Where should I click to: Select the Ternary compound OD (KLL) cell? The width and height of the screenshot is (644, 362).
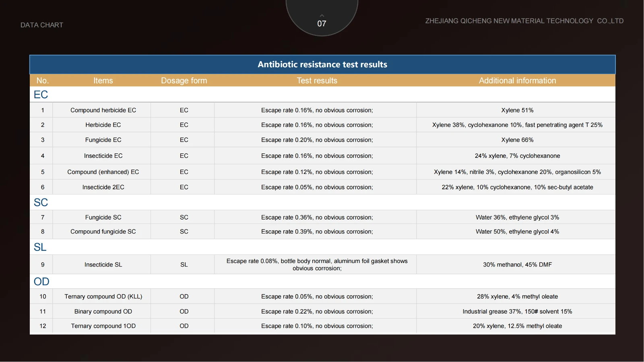click(x=103, y=297)
